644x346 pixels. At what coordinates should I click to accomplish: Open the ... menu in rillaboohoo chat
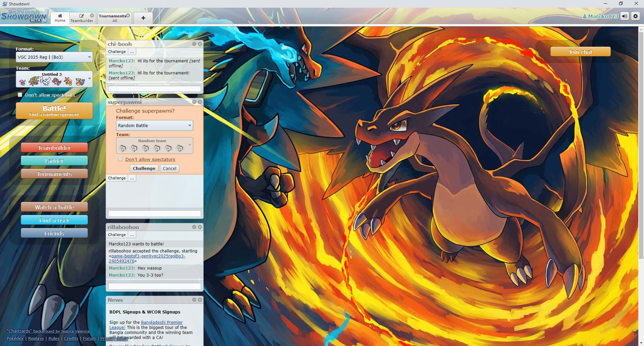(132, 235)
